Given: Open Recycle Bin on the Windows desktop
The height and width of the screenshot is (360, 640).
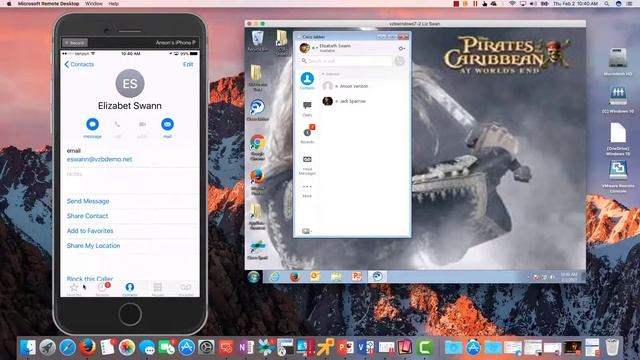Looking at the screenshot, I should (x=258, y=41).
